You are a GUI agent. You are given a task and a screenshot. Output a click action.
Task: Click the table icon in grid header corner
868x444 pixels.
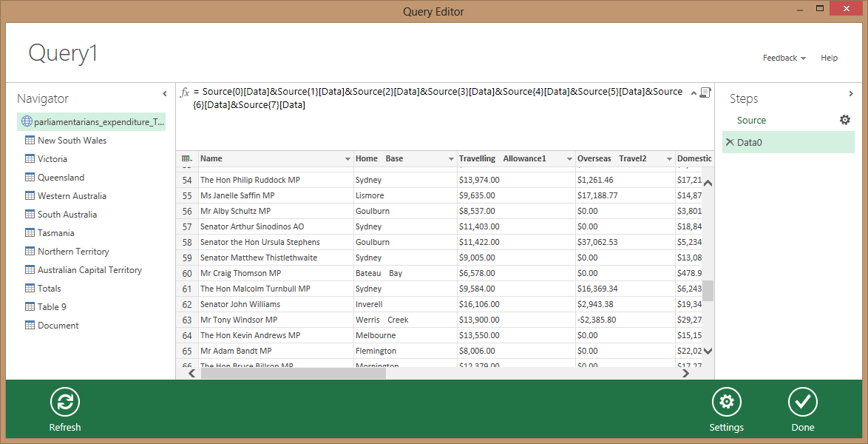point(187,158)
